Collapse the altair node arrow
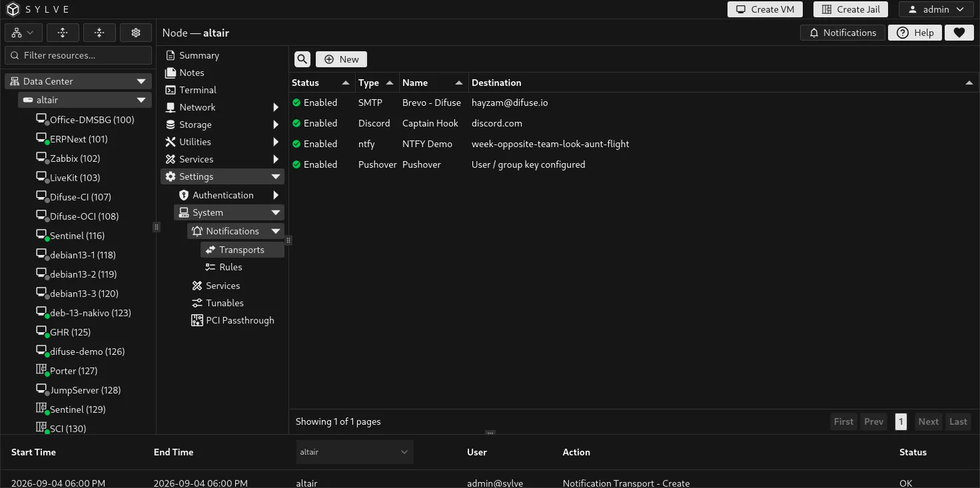The image size is (980, 488). click(141, 100)
